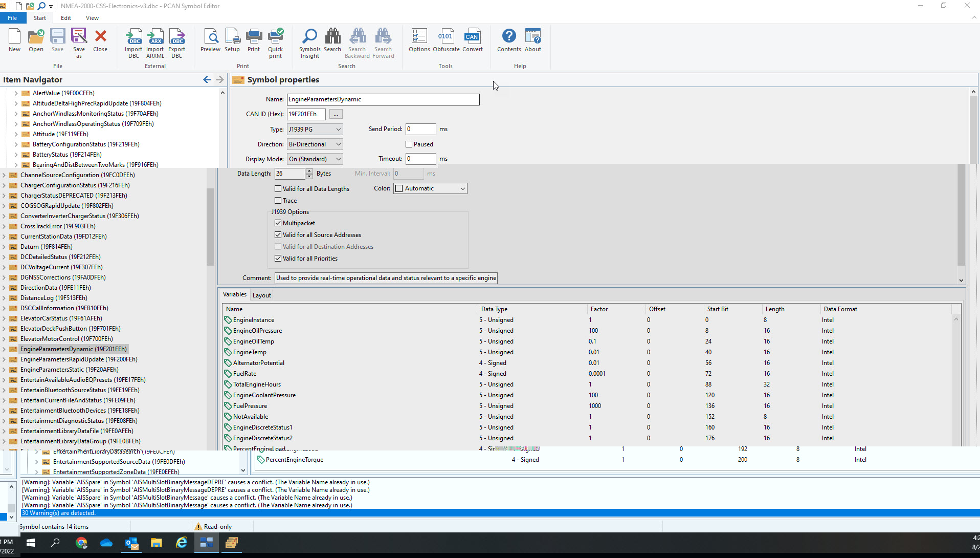
Task: Open File Explorer from taskbar
Action: coord(156,543)
